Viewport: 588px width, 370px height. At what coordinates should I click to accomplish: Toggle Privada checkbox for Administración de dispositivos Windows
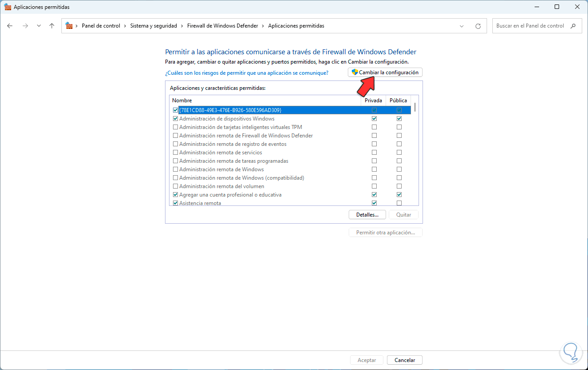[374, 119]
